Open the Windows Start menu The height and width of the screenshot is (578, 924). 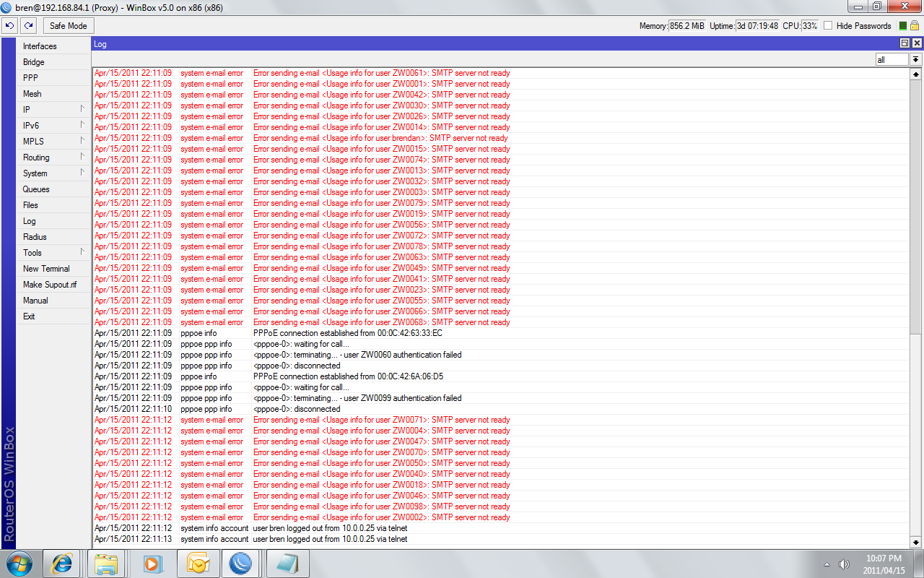pos(20,563)
